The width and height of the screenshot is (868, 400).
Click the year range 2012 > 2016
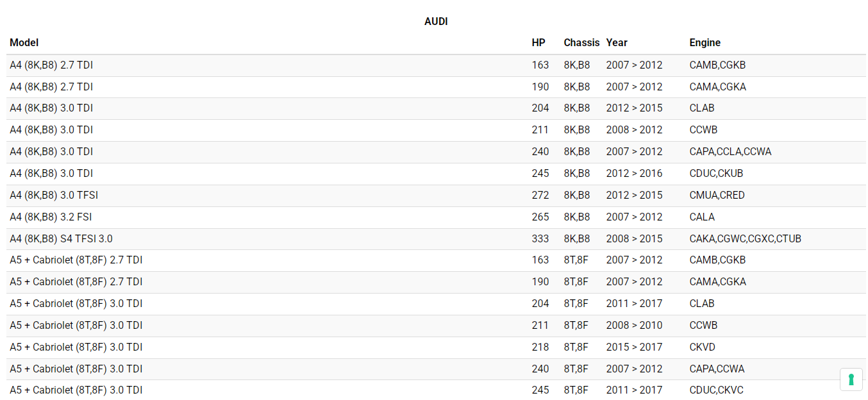click(634, 174)
